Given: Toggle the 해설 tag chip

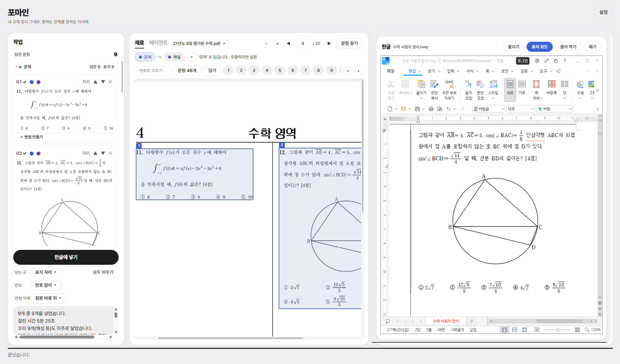Looking at the screenshot, I should pyautogui.click(x=174, y=57).
